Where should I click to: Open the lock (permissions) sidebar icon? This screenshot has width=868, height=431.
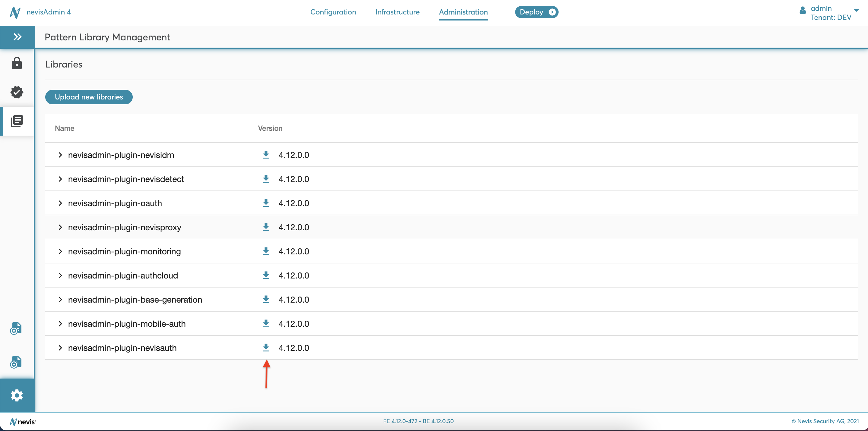(17, 63)
